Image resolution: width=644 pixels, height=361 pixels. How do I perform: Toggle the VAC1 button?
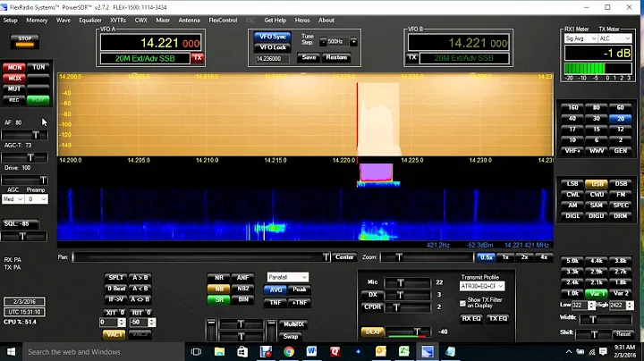pyautogui.click(x=114, y=334)
